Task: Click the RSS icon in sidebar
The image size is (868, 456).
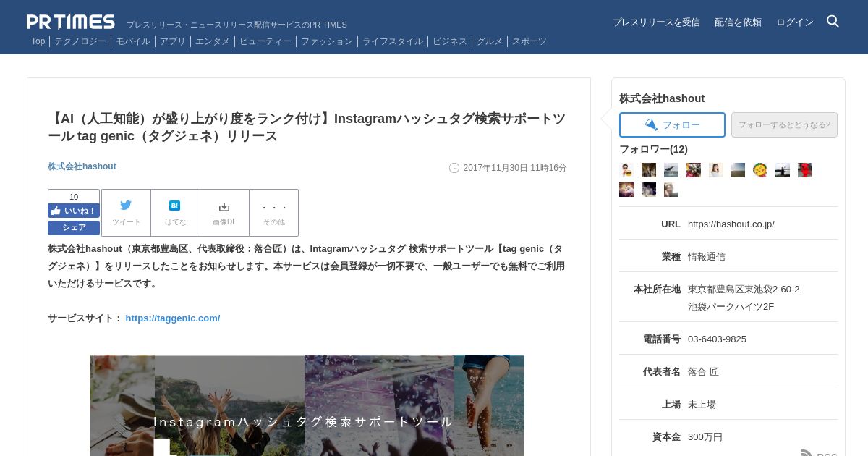Action: [807, 454]
